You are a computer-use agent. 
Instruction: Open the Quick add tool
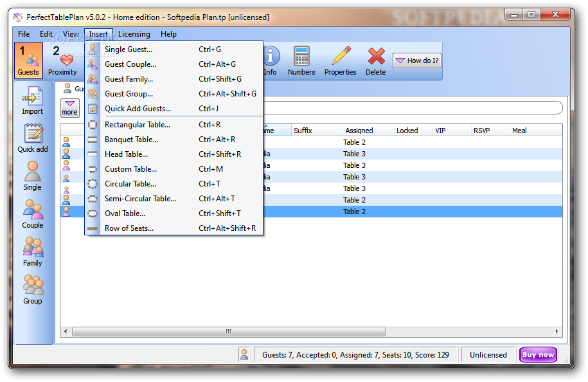33,138
